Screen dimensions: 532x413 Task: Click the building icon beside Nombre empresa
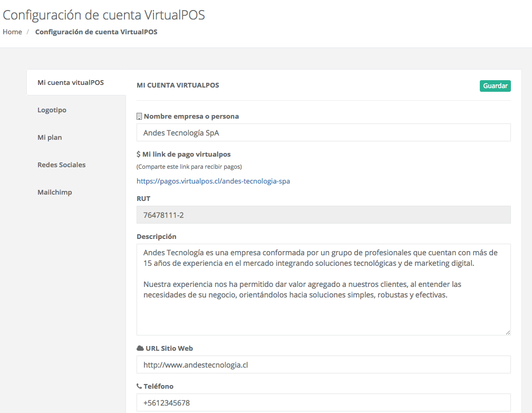tap(139, 117)
